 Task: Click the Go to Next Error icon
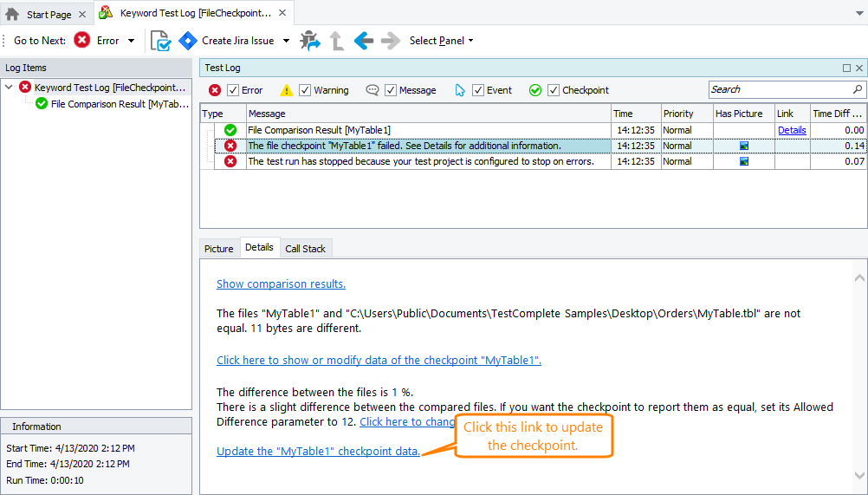[x=82, y=41]
